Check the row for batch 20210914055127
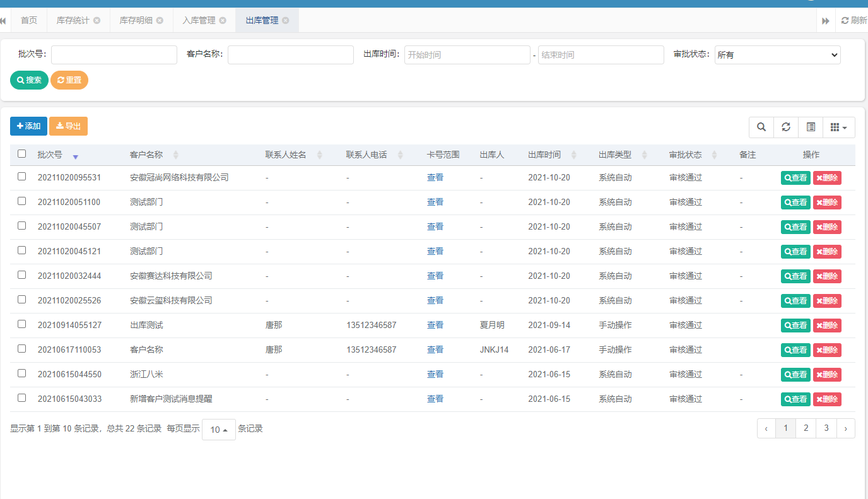 coord(22,324)
